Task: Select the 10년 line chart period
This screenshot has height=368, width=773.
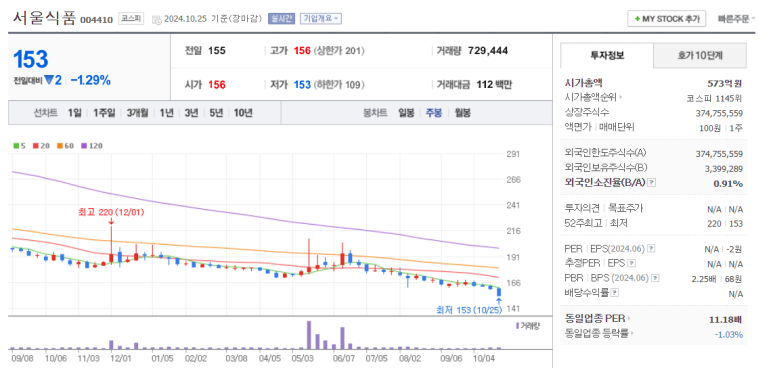Action: point(243,113)
